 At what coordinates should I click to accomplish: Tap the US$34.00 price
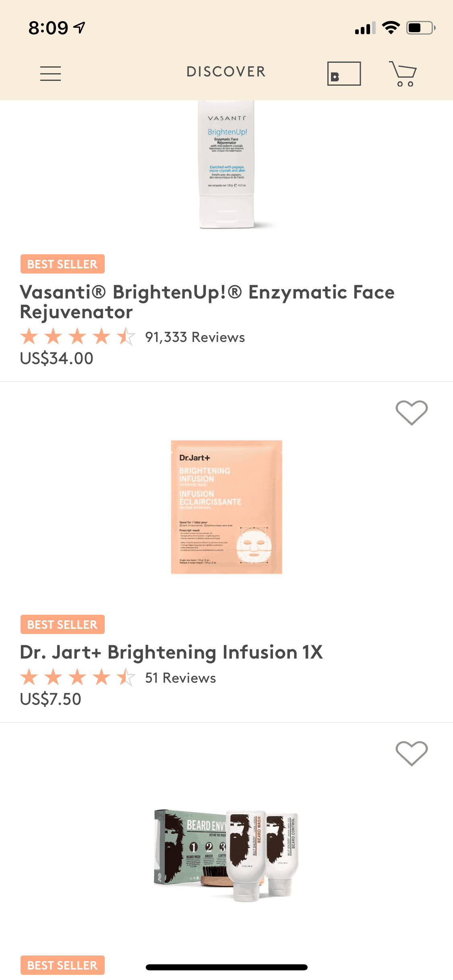[x=57, y=358]
